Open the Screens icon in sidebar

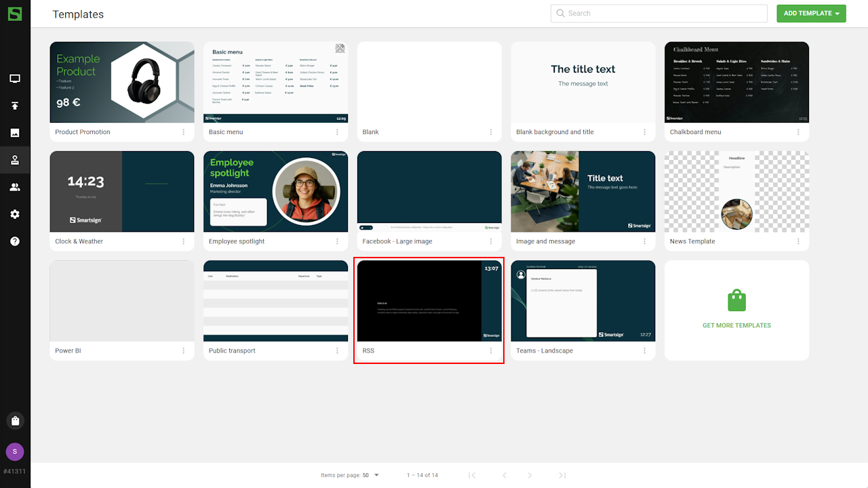(15, 79)
